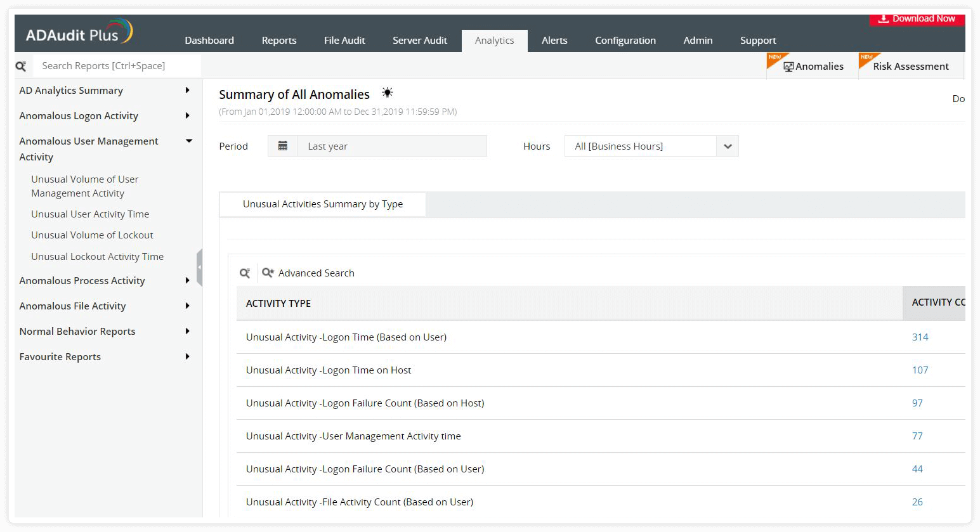The width and height of the screenshot is (980, 532).
Task: Click AD Analytics Summary label
Action: pos(71,91)
